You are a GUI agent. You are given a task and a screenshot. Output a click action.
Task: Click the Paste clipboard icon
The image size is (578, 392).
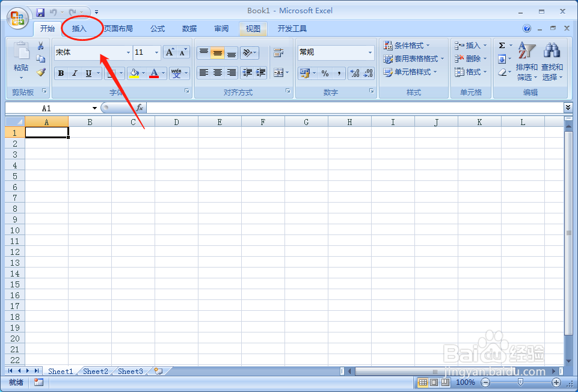(22, 51)
